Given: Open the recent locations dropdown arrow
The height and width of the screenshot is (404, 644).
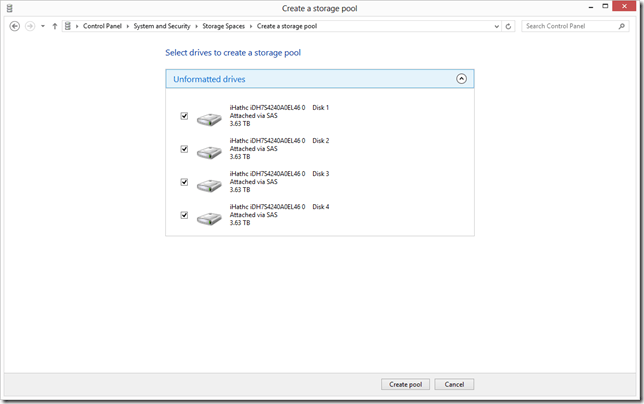Looking at the screenshot, I should (42, 26).
